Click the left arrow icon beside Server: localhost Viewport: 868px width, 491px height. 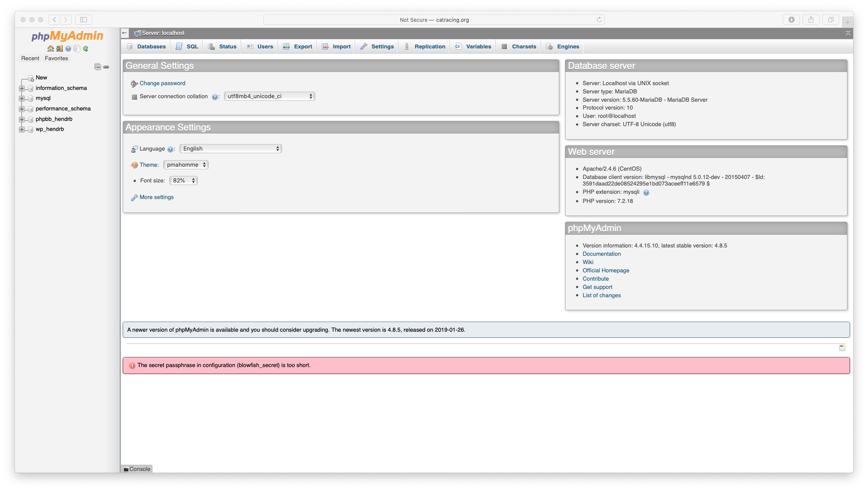(x=125, y=33)
